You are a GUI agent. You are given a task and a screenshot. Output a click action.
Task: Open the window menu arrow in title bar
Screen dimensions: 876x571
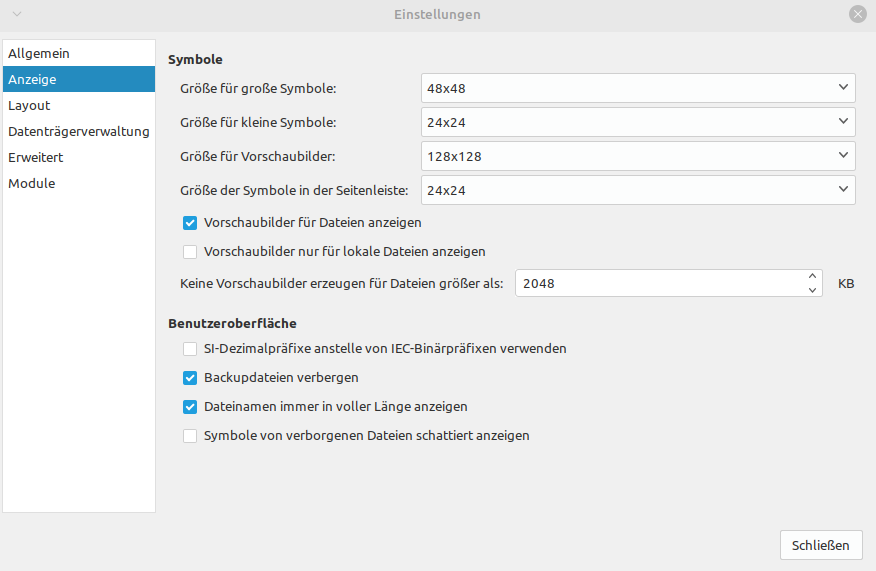[x=17, y=14]
